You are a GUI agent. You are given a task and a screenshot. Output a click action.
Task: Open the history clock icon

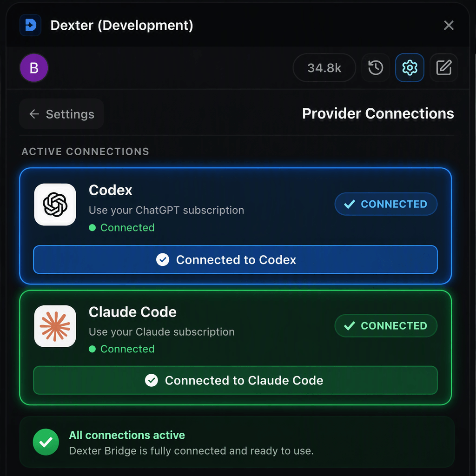[x=376, y=68]
